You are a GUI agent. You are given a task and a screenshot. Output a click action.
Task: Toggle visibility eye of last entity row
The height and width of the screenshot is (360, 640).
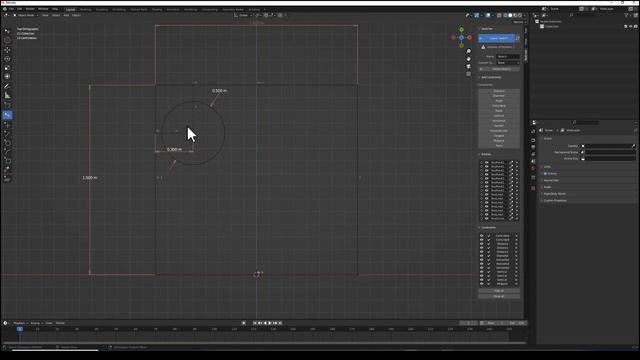point(487,218)
